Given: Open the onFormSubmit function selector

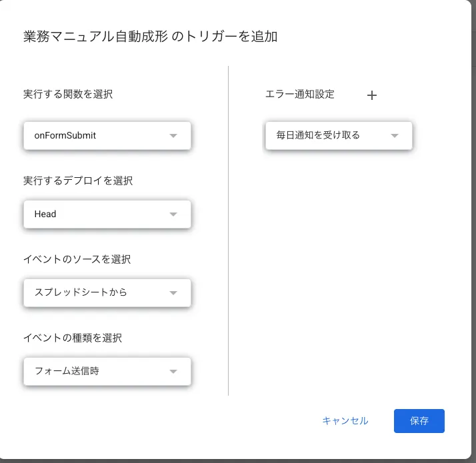Looking at the screenshot, I should [x=107, y=136].
